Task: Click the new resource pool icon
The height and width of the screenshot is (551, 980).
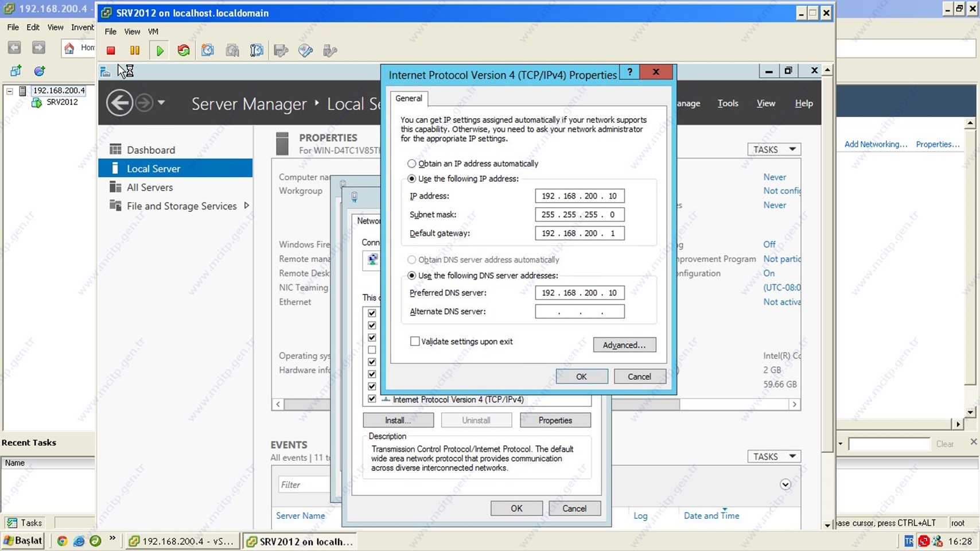Action: (40, 71)
